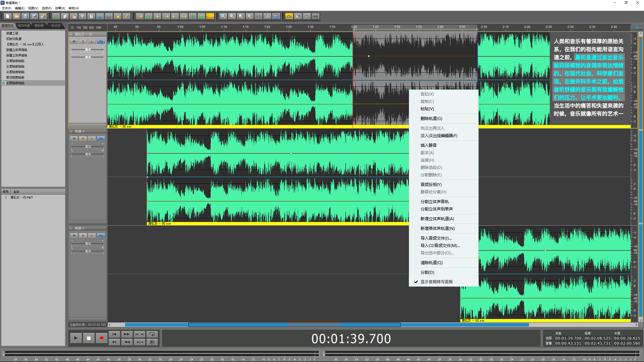Open the folder icon to load files

[x=16, y=16]
